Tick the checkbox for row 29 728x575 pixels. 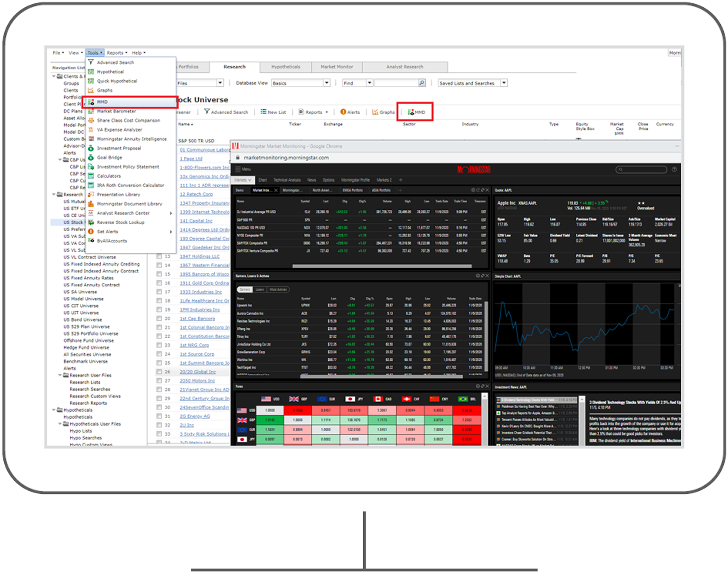159,398
